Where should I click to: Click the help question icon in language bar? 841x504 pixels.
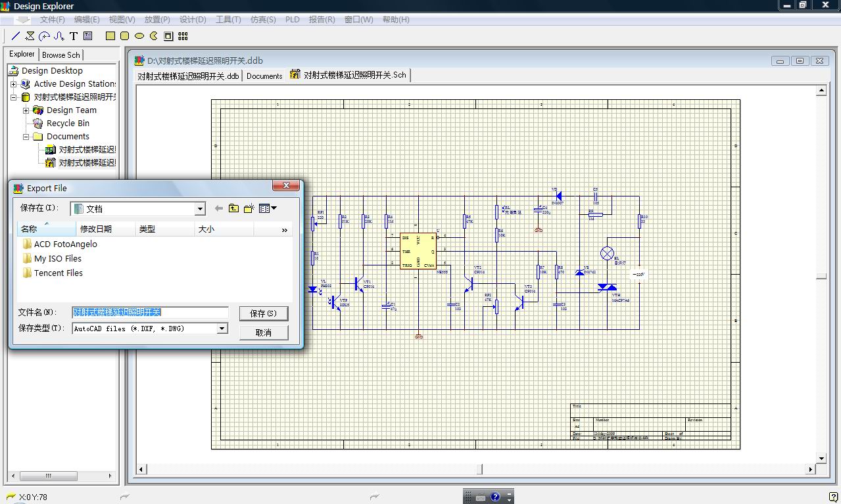click(x=496, y=497)
